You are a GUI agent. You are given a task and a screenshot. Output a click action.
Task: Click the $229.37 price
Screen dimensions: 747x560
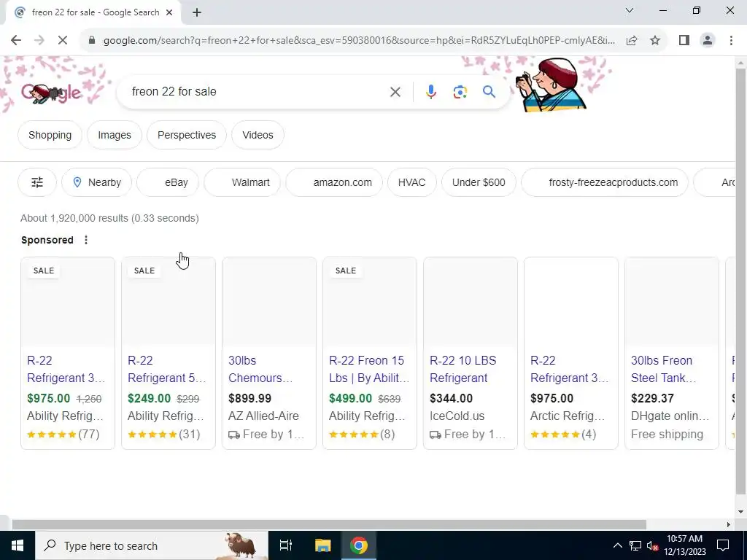coord(652,399)
